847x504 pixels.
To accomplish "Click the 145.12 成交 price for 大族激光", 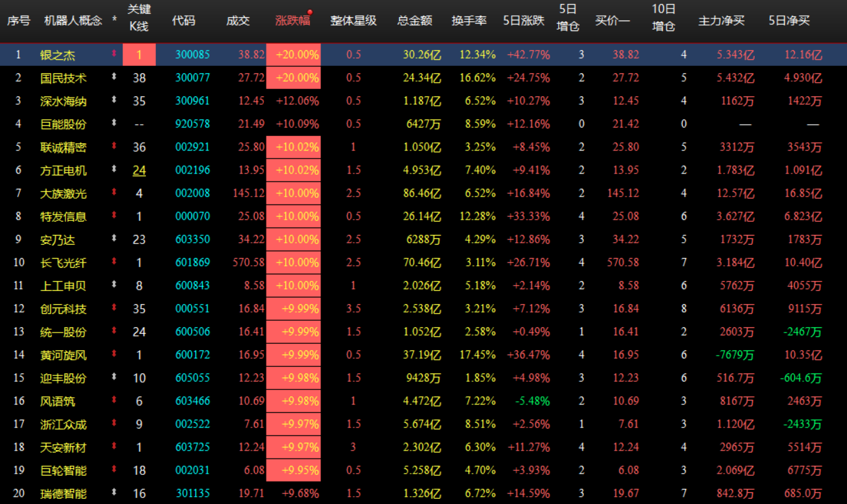I will (x=249, y=193).
